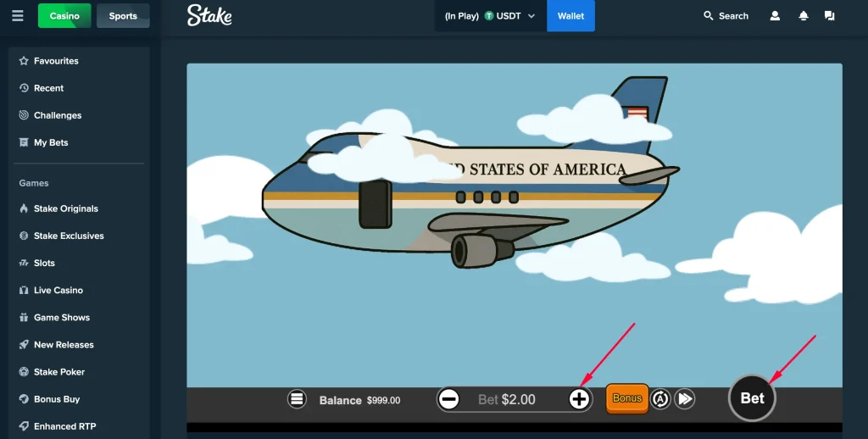Click the orange Bonus button
This screenshot has width=868, height=439.
(x=627, y=398)
